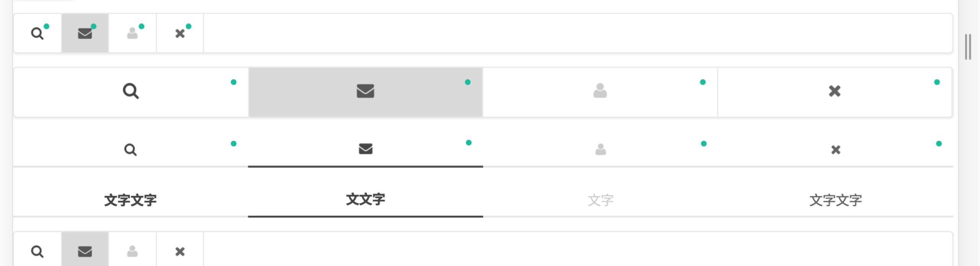Select the X segment in the wide bordered bar
The width and height of the screenshot is (980, 266).
[x=835, y=92]
